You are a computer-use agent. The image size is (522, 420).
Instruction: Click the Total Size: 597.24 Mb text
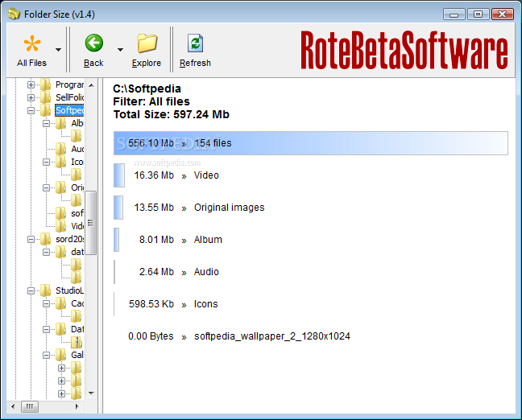click(x=171, y=114)
